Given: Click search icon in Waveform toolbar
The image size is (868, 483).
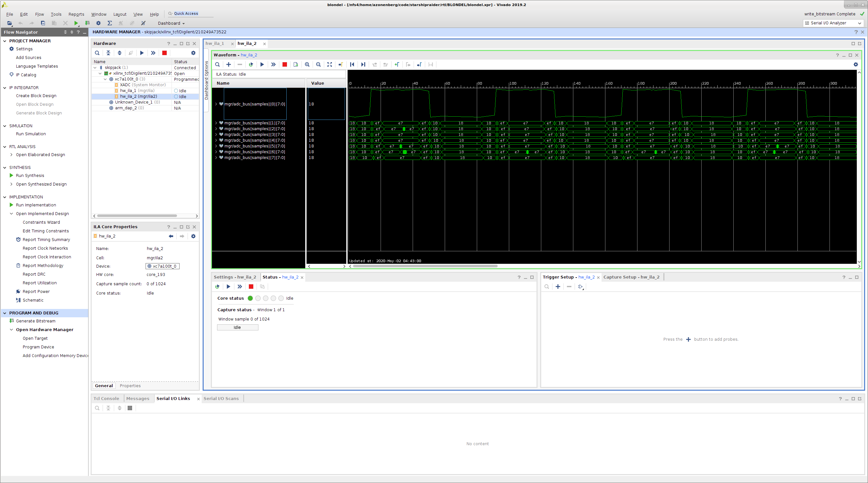Looking at the screenshot, I should pos(217,64).
